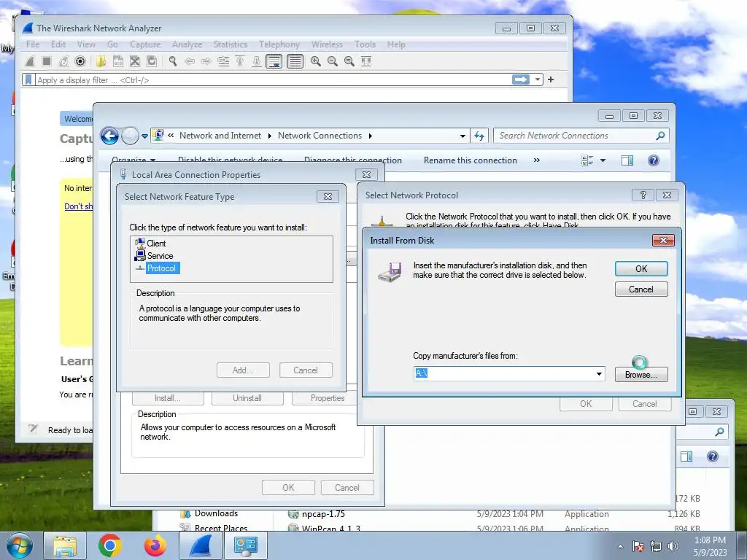Expand address bar history dropdown
The height and width of the screenshot is (560, 747).
pyautogui.click(x=462, y=136)
